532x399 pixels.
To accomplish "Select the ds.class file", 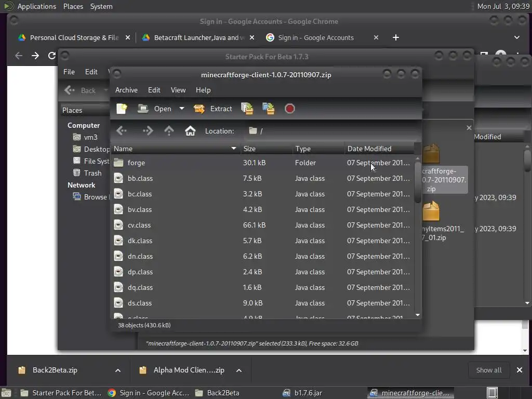I will point(262,303).
